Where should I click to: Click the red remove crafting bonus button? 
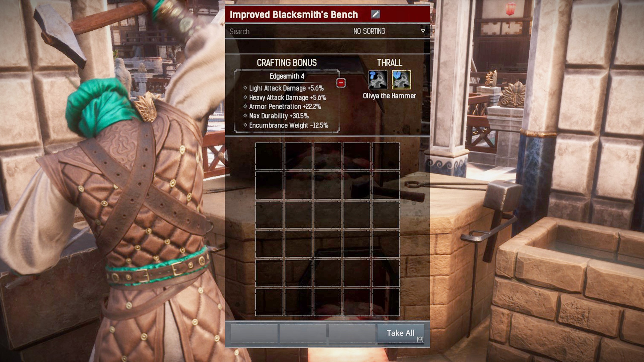[340, 83]
